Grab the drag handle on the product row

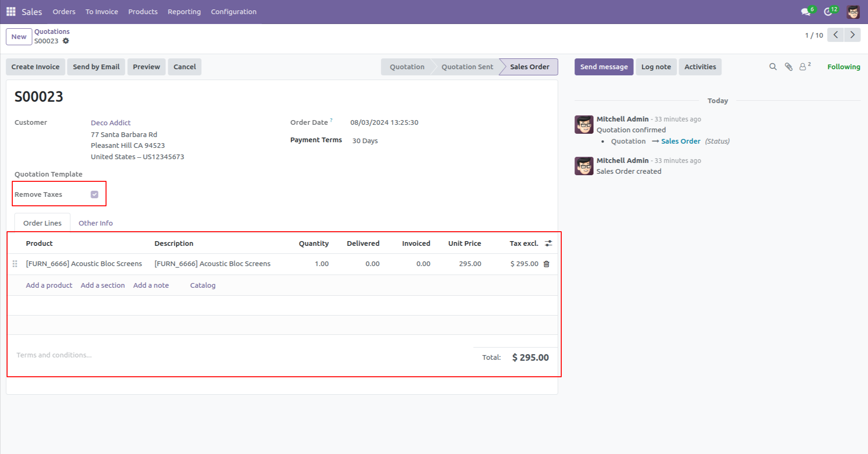click(x=15, y=264)
